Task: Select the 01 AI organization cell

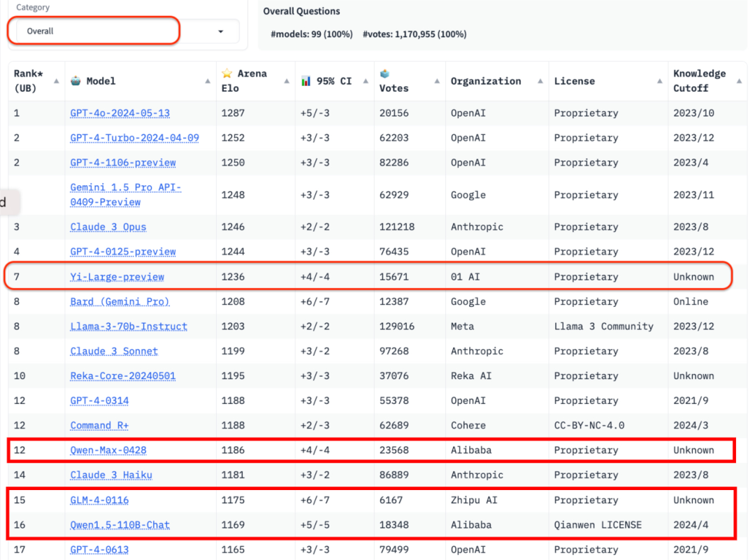Action: pos(465,277)
